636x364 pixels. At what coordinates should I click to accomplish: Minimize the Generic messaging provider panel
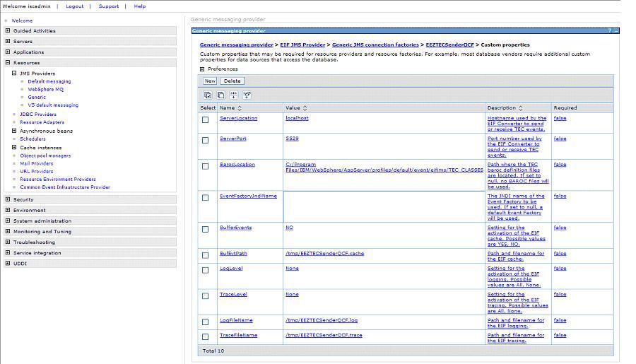(x=616, y=31)
